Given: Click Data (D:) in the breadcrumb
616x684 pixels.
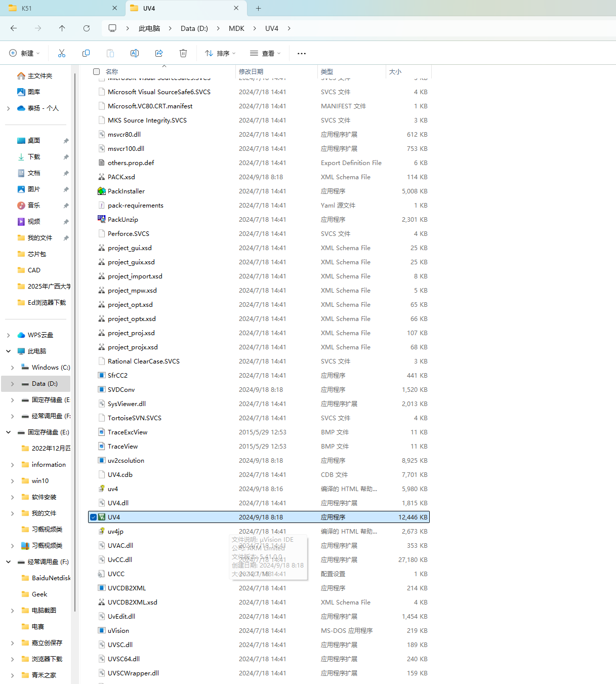Looking at the screenshot, I should pos(194,28).
